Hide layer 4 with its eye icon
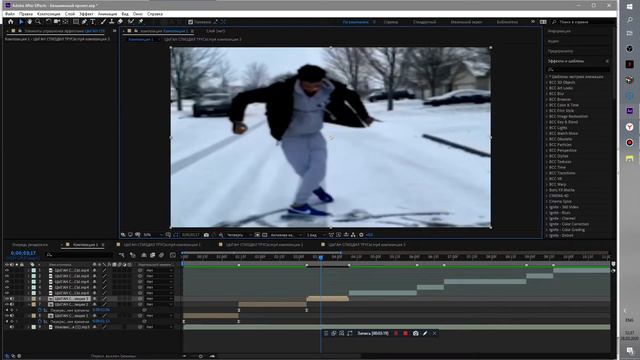 click(x=7, y=287)
